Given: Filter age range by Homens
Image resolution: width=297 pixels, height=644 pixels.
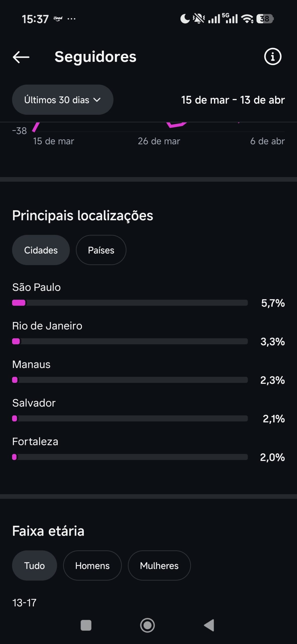Looking at the screenshot, I should pos(92,566).
